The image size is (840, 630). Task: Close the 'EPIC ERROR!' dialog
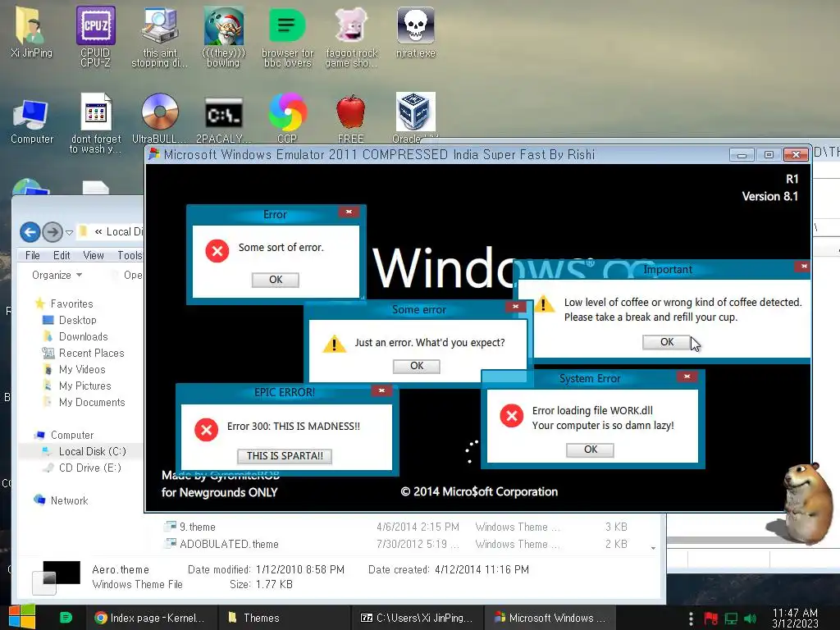tap(381, 390)
